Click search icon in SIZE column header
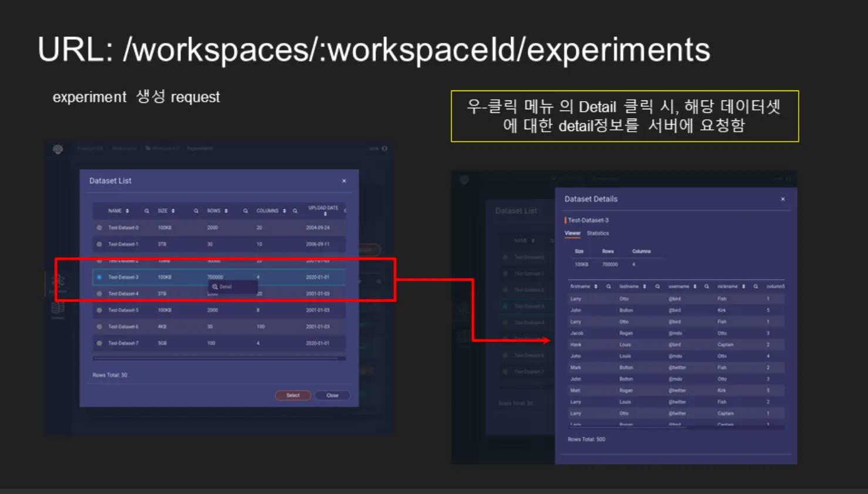Image resolution: width=868 pixels, height=494 pixels. pos(196,211)
